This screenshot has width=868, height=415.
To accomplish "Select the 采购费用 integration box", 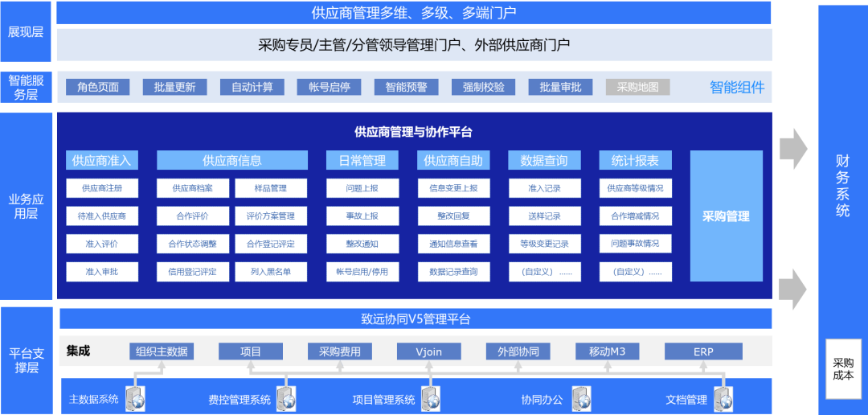I will (340, 351).
